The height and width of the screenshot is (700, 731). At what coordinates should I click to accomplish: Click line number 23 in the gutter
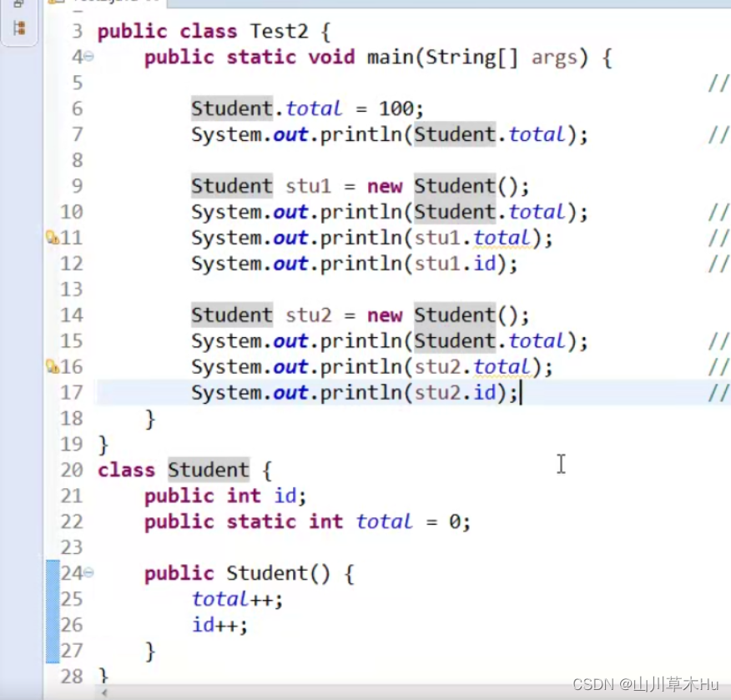(71, 547)
